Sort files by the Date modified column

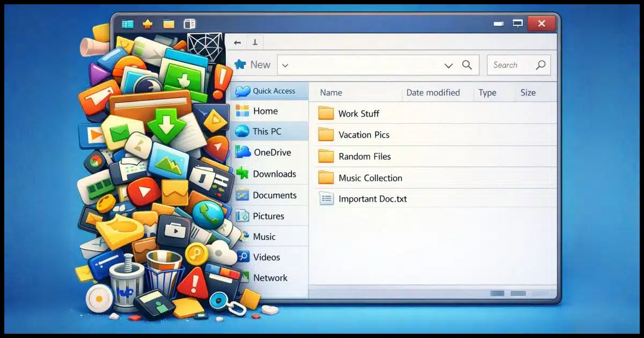tap(432, 92)
